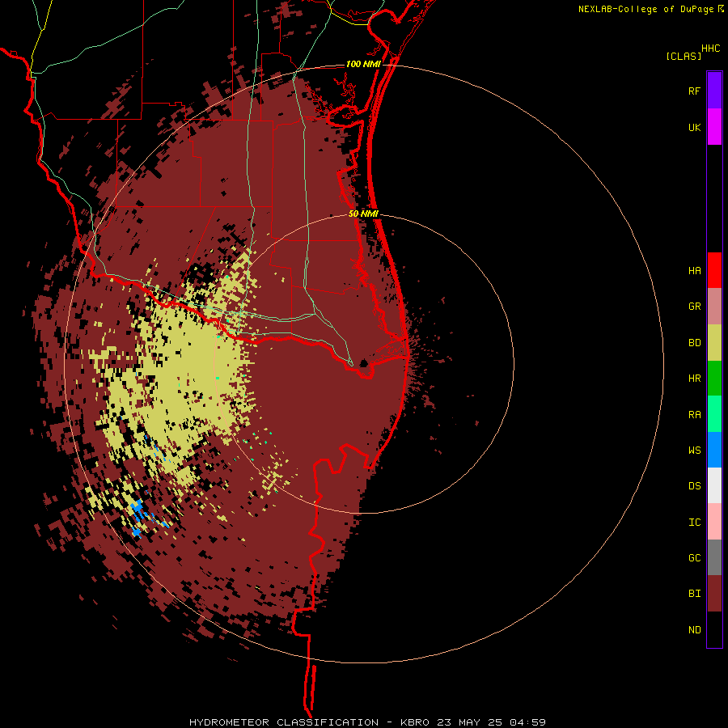
Task: Click the DS white legend swatch
Action: tap(714, 485)
